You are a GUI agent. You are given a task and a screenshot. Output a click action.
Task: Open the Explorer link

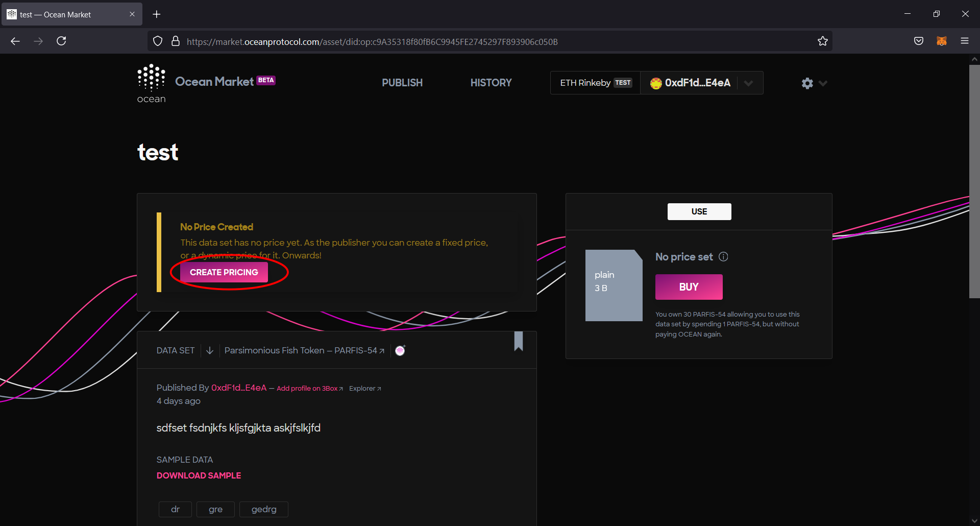pos(365,389)
